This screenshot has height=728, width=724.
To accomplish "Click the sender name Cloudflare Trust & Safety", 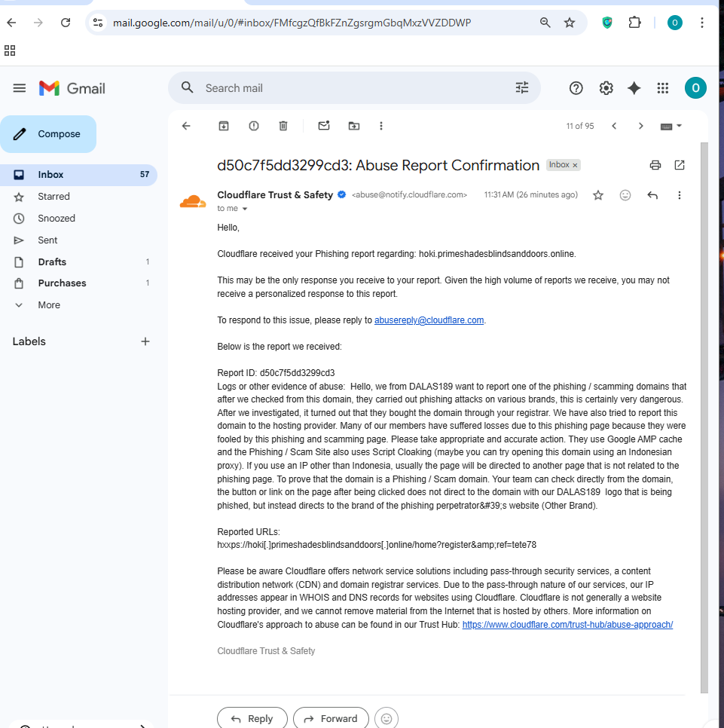I will coord(275,195).
